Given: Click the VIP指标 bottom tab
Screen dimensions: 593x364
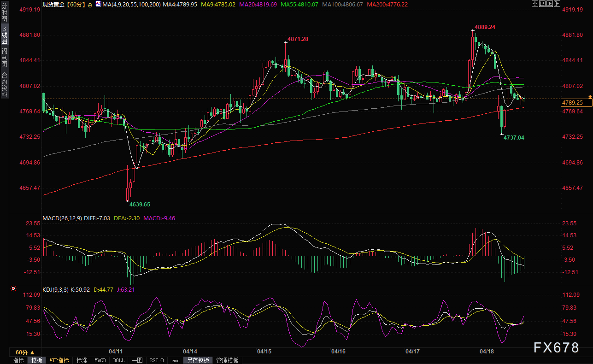Looking at the screenshot, I should pos(59,360).
